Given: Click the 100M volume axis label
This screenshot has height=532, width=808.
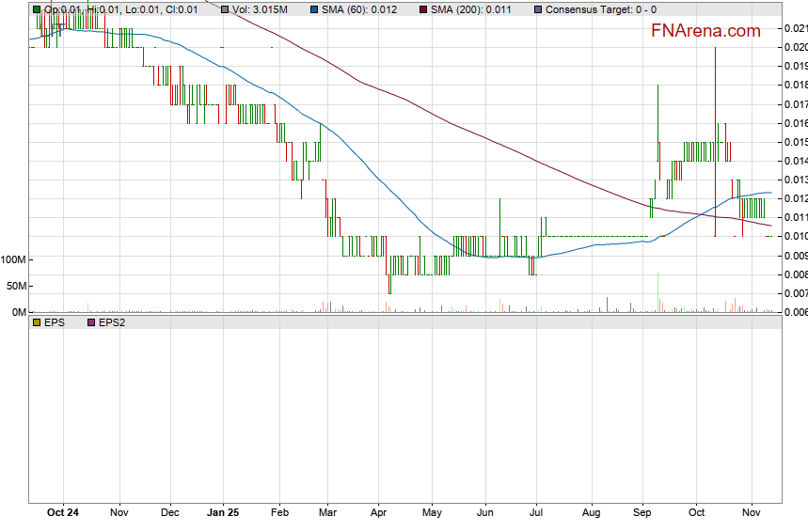Looking at the screenshot, I should point(13,259).
